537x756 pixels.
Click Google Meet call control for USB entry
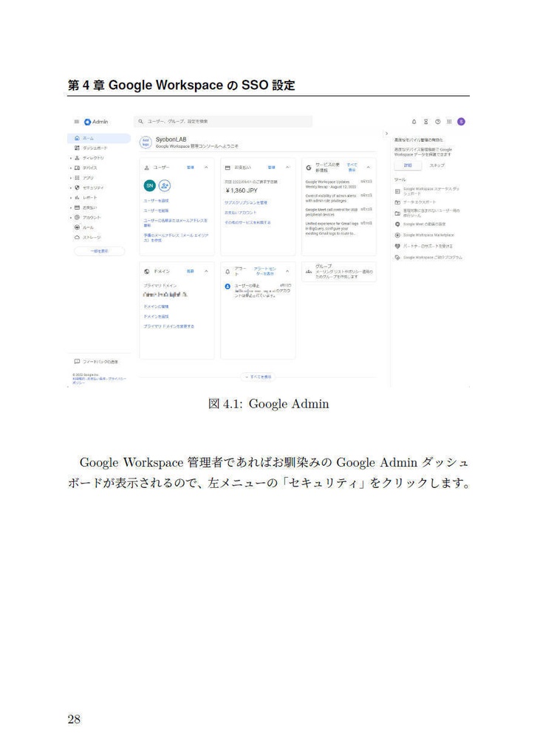339,212
